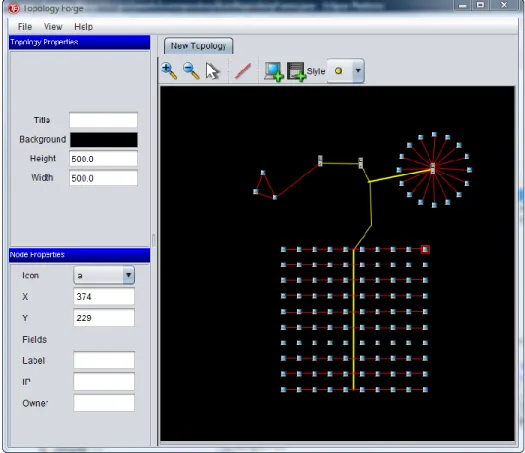The height and width of the screenshot is (453, 525).
Task: Select the zoom in magnifier tool
Action: (169, 71)
